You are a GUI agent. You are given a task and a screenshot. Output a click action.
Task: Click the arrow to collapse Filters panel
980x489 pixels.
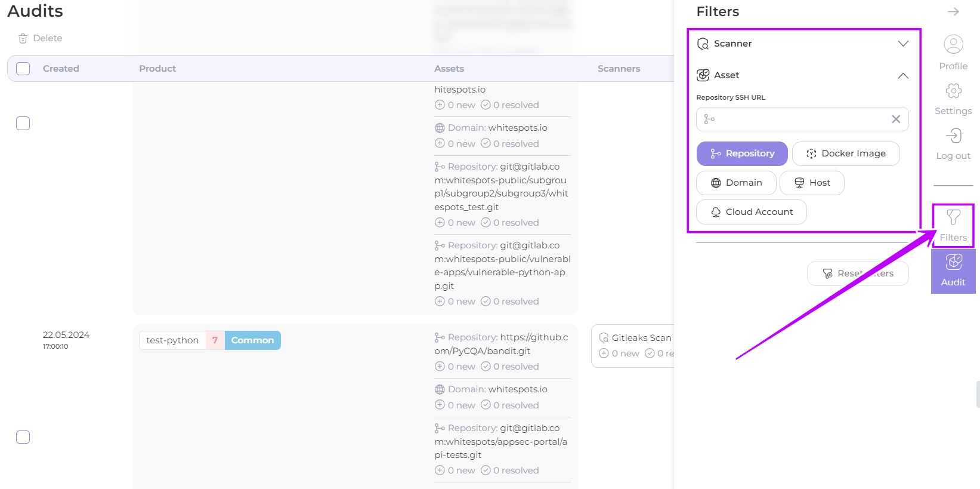point(953,12)
